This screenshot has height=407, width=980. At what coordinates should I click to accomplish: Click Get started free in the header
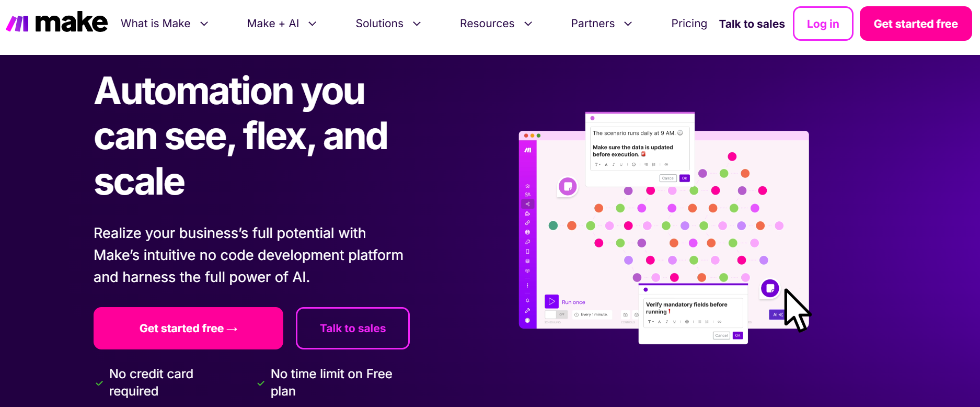point(916,24)
